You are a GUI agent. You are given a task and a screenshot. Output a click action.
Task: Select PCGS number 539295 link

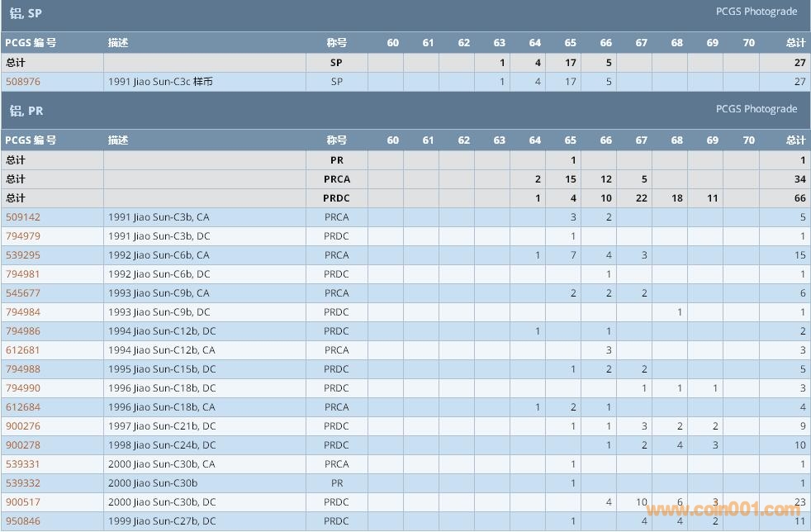coord(23,255)
